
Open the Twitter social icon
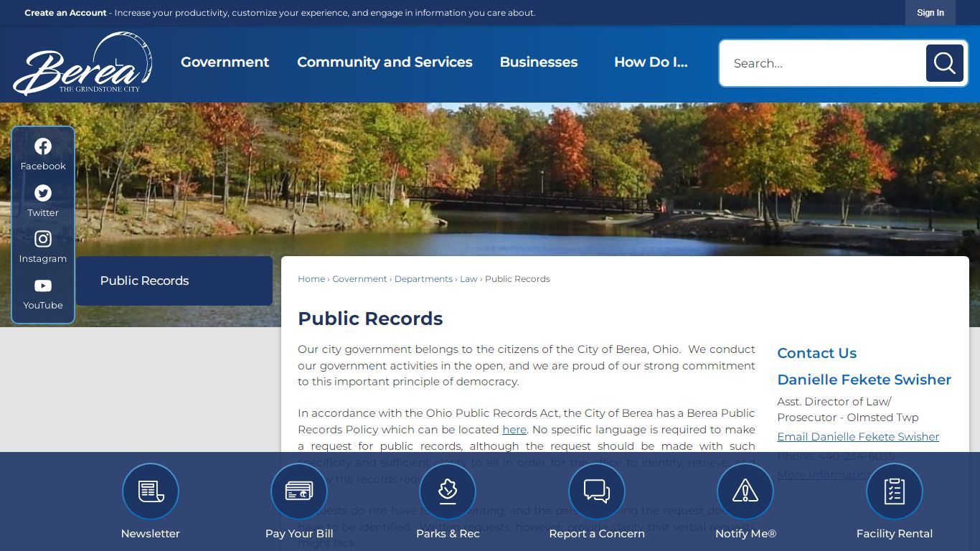click(43, 193)
